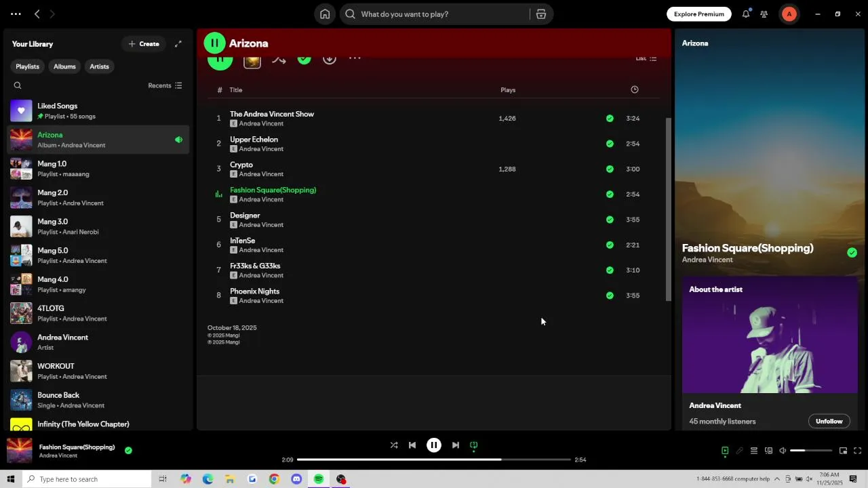868x488 pixels.
Task: Open Discord from the taskbar
Action: click(296, 479)
